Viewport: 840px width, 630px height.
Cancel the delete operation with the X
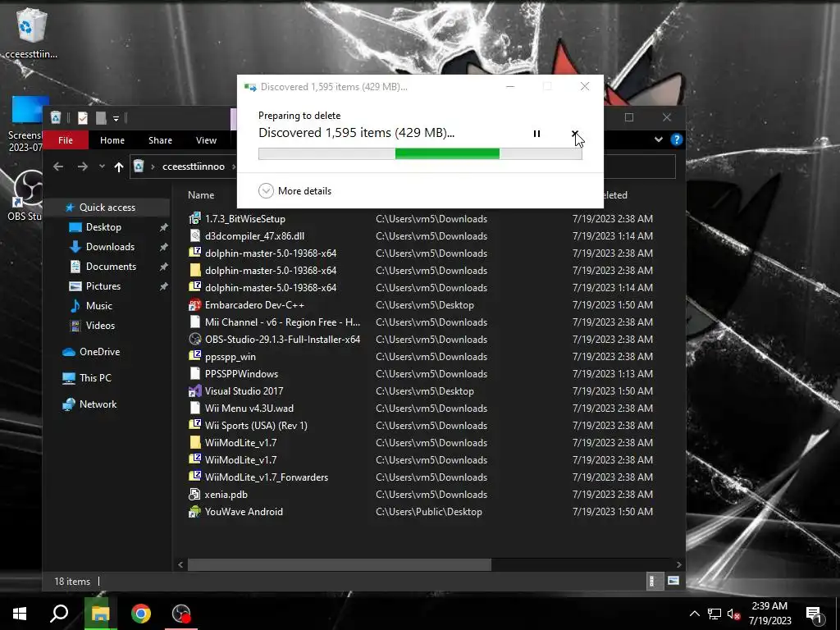pyautogui.click(x=574, y=133)
